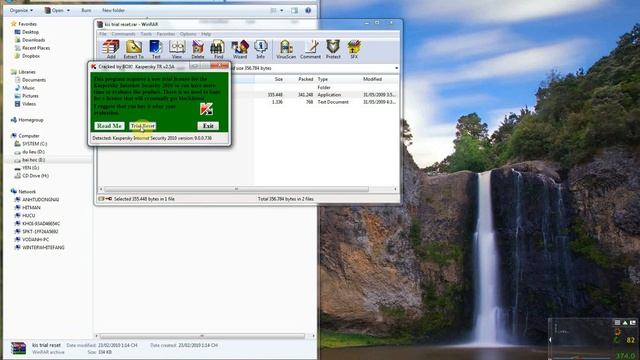The width and height of the screenshot is (640, 360).
Task: Click the Read Me button
Action: pyautogui.click(x=109, y=126)
